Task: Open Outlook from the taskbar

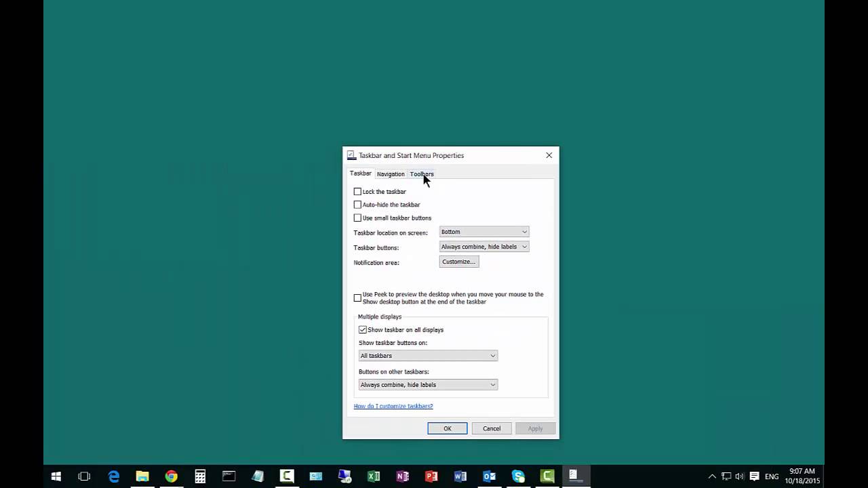Action: (x=490, y=476)
